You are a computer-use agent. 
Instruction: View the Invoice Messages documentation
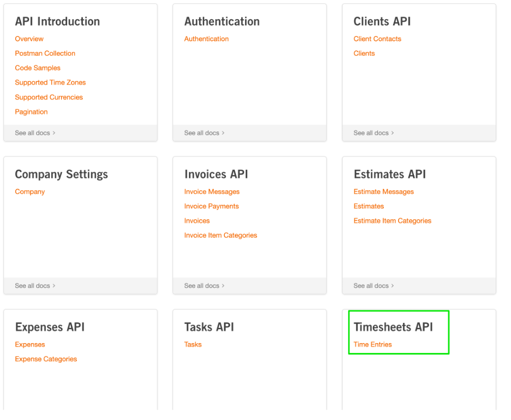(212, 191)
